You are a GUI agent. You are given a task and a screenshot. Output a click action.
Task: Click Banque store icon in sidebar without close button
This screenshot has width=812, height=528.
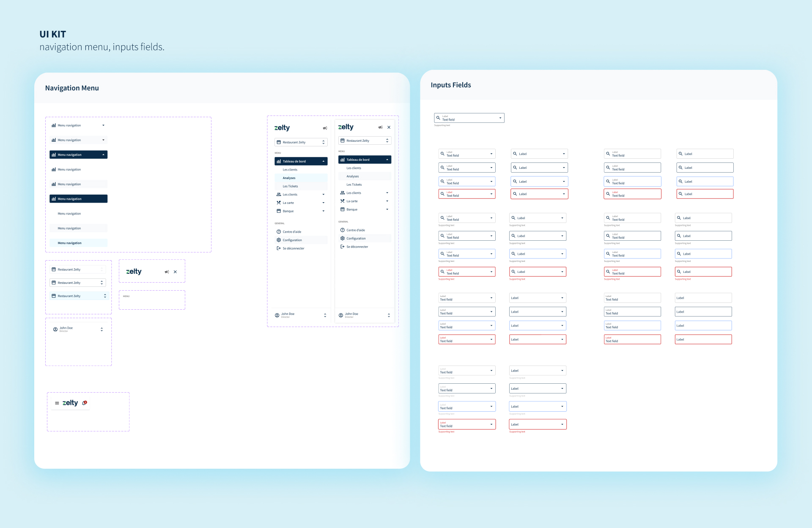[279, 211]
